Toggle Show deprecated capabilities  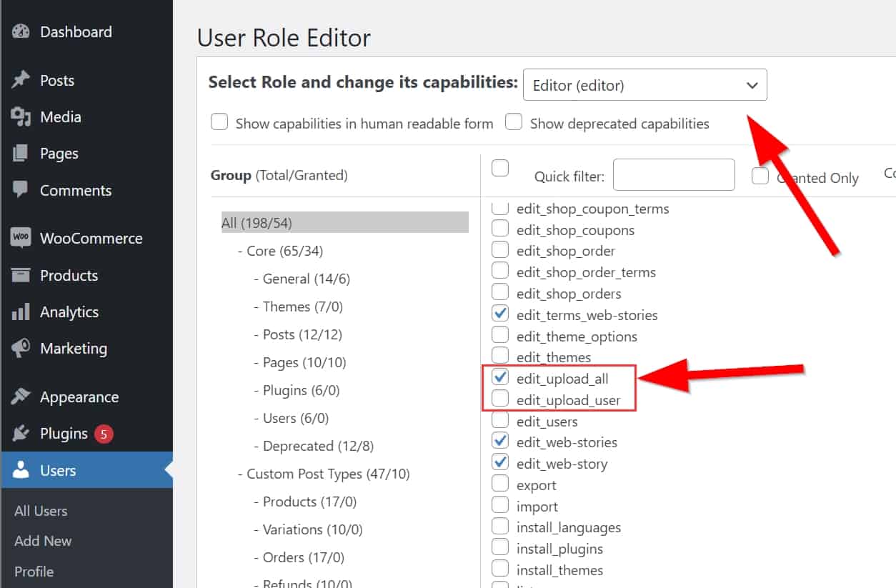click(x=514, y=122)
